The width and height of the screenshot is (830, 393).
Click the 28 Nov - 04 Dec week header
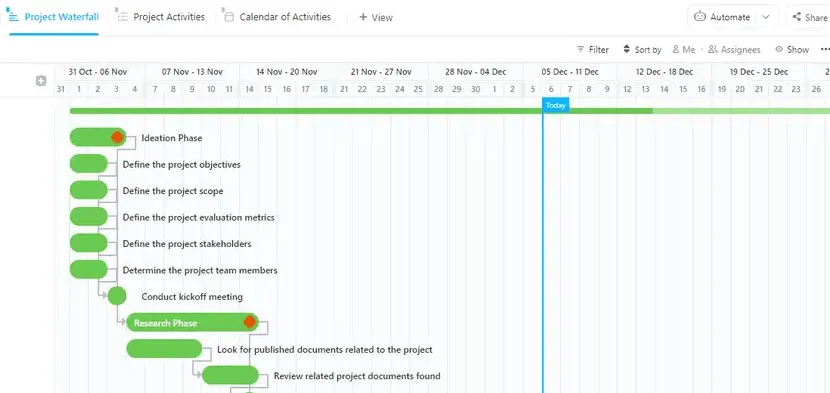[x=475, y=72]
